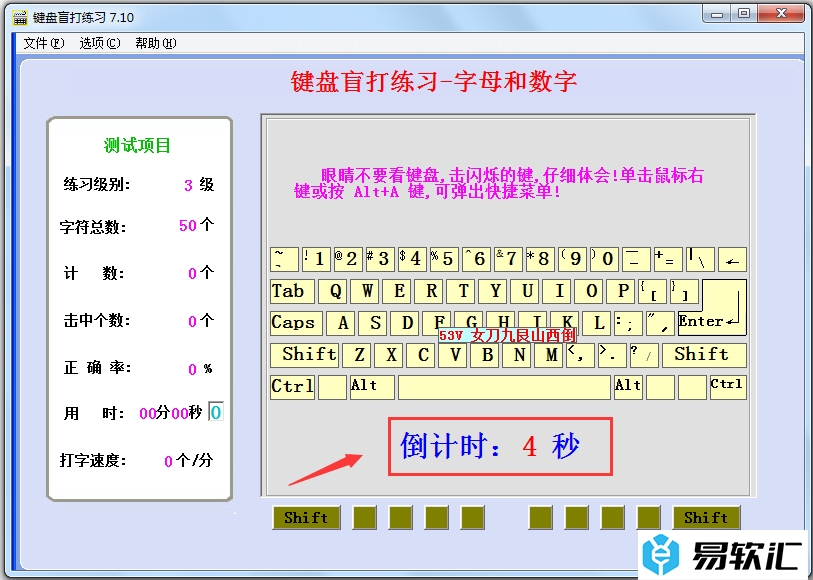Click the I key in top letter row
The width and height of the screenshot is (813, 580).
[x=557, y=291]
